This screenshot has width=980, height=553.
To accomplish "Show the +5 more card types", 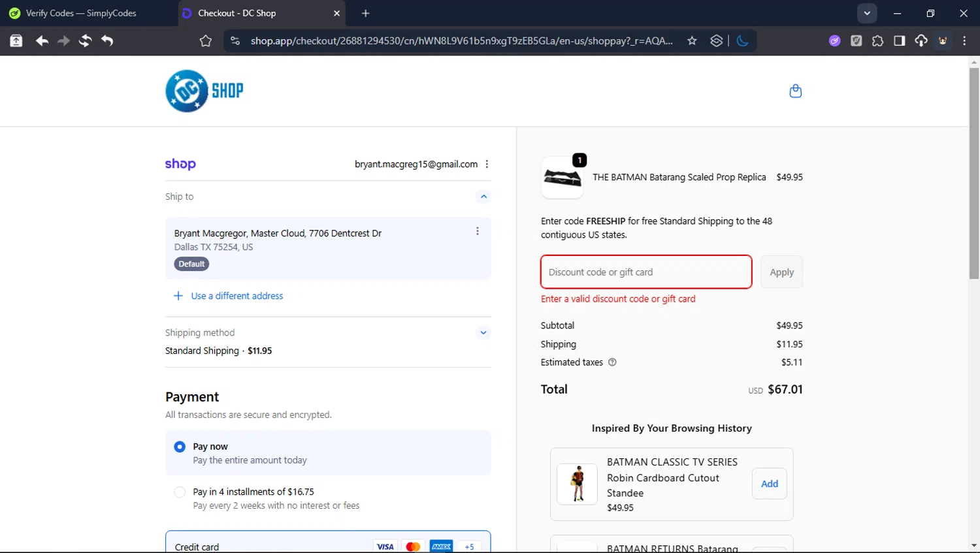I will point(469,546).
